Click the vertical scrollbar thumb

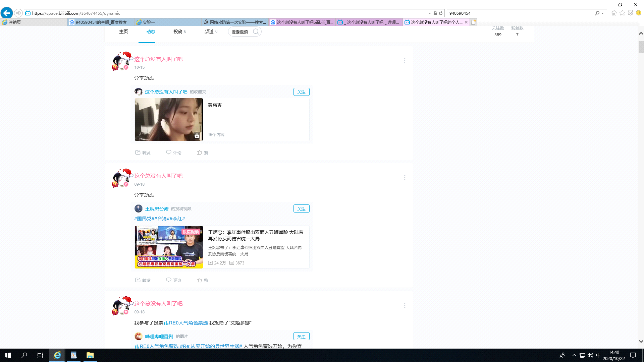[x=641, y=47]
